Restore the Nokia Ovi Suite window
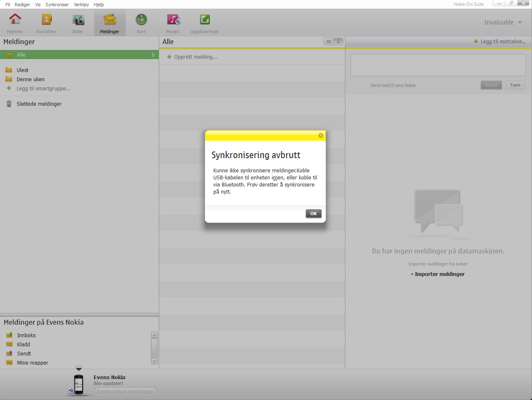This screenshot has width=532, height=400. pyautogui.click(x=511, y=3)
